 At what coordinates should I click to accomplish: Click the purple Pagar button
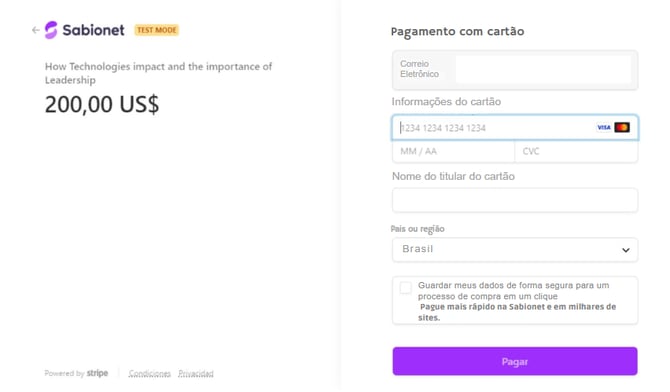pyautogui.click(x=515, y=361)
